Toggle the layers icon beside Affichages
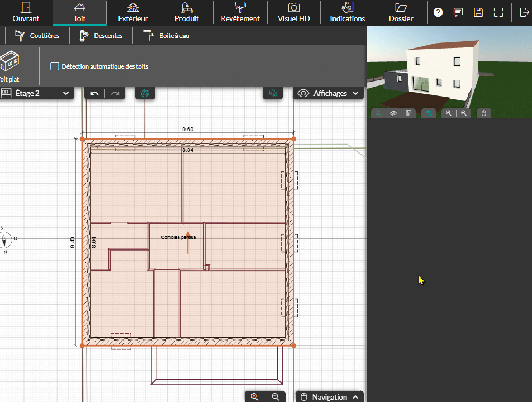 coord(273,93)
